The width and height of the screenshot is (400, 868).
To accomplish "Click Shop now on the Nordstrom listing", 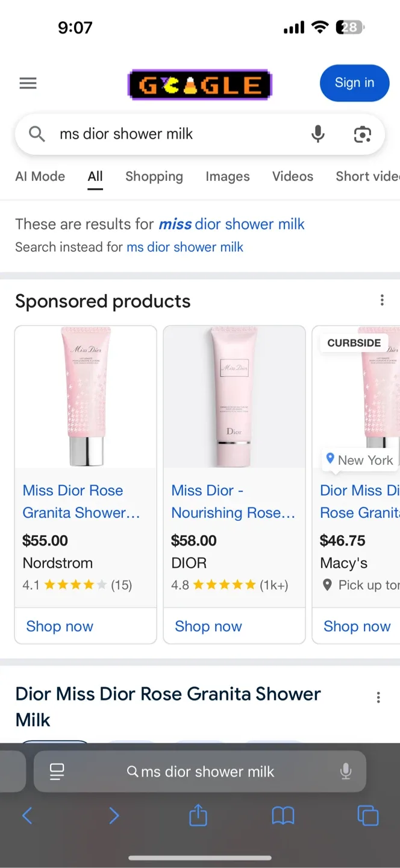I will coord(59,626).
